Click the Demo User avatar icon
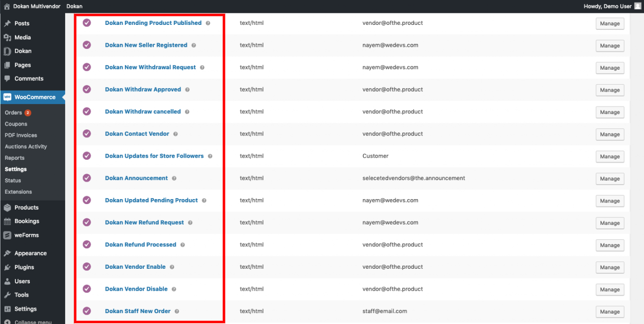This screenshot has width=644, height=324. coord(638,6)
